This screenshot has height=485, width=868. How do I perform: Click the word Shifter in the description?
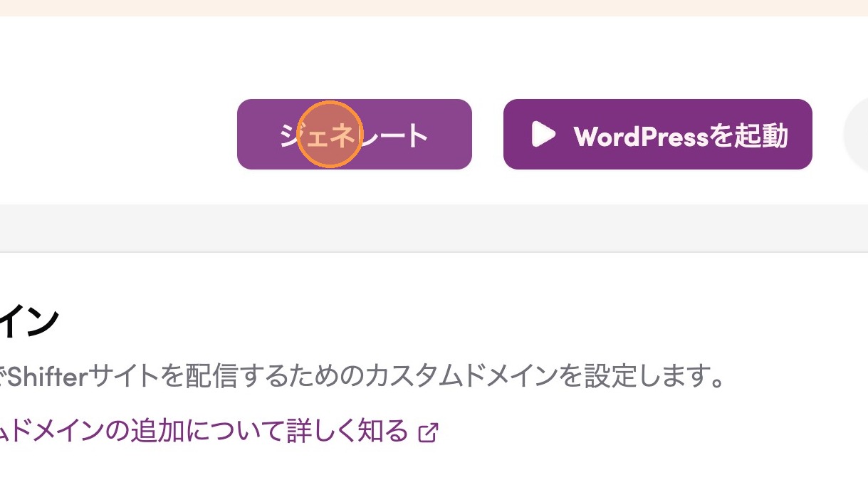(x=47, y=376)
